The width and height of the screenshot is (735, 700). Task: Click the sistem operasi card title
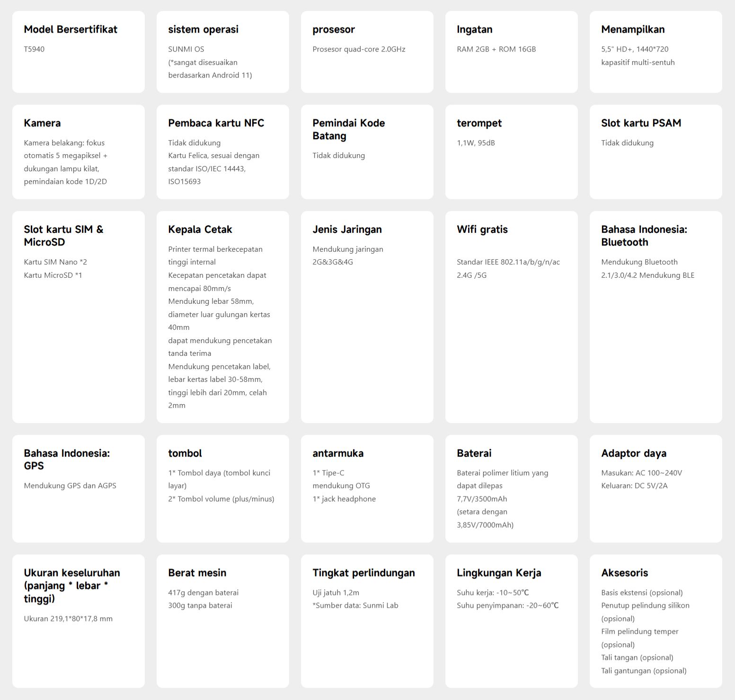click(x=203, y=29)
